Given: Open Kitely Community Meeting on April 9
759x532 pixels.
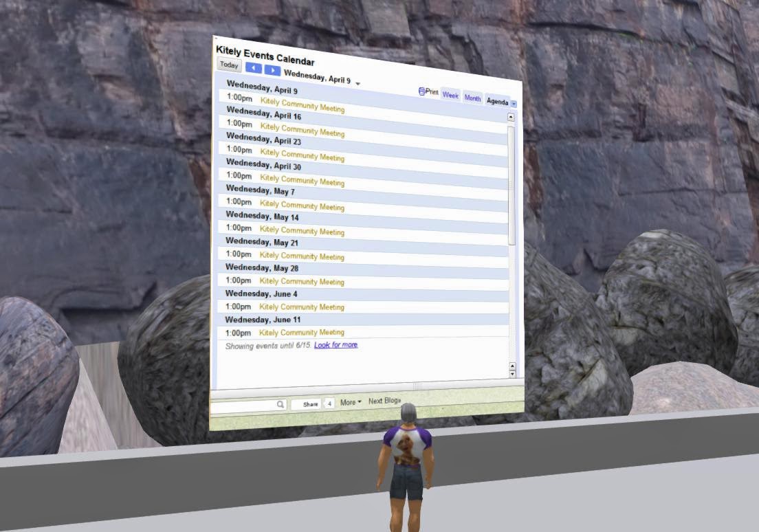Looking at the screenshot, I should coord(302,104).
